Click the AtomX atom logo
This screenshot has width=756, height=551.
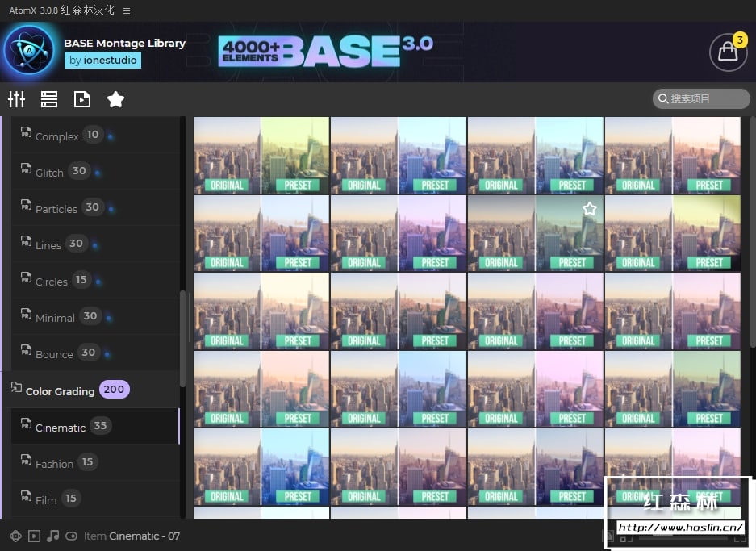pyautogui.click(x=29, y=51)
